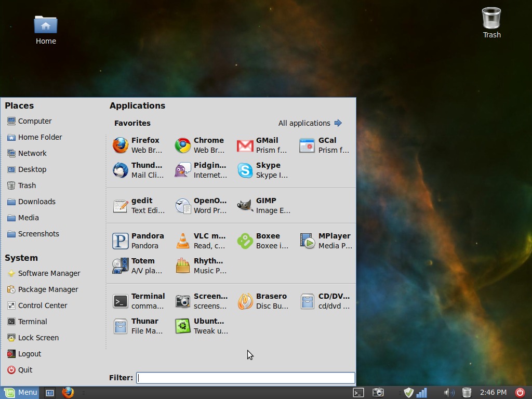Launch Rhythmbox music player
This screenshot has width=532, height=399.
(x=200, y=265)
